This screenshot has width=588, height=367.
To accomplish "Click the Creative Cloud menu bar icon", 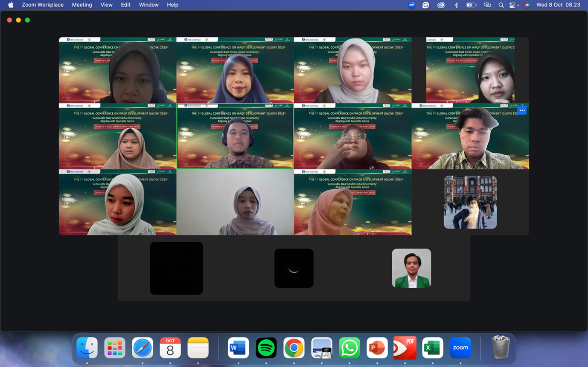I will point(441,5).
